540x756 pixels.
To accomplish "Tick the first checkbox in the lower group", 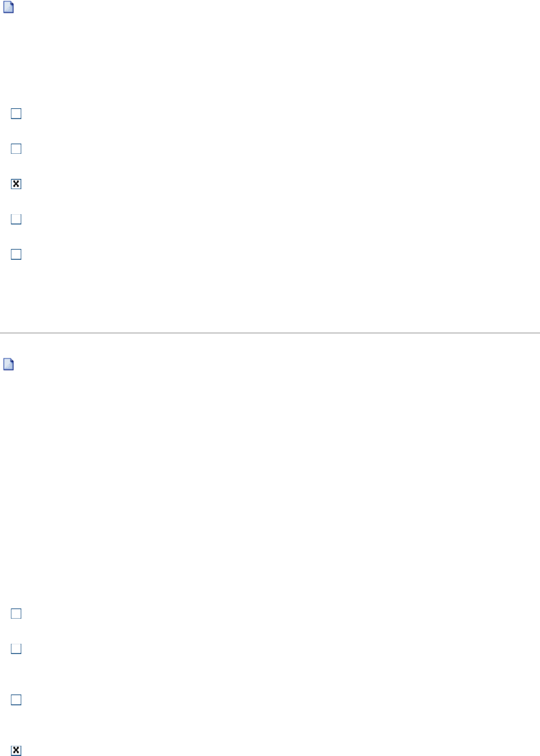I will (16, 614).
